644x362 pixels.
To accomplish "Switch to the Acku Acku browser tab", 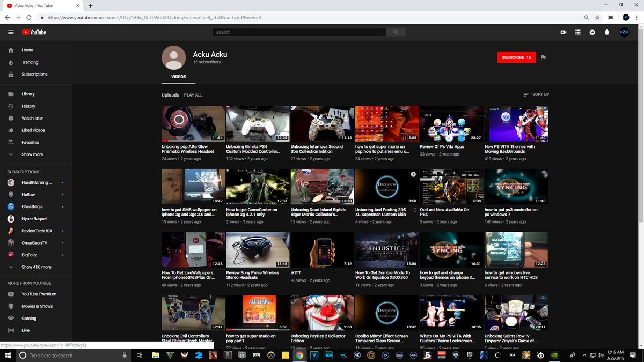I will pyautogui.click(x=43, y=5).
